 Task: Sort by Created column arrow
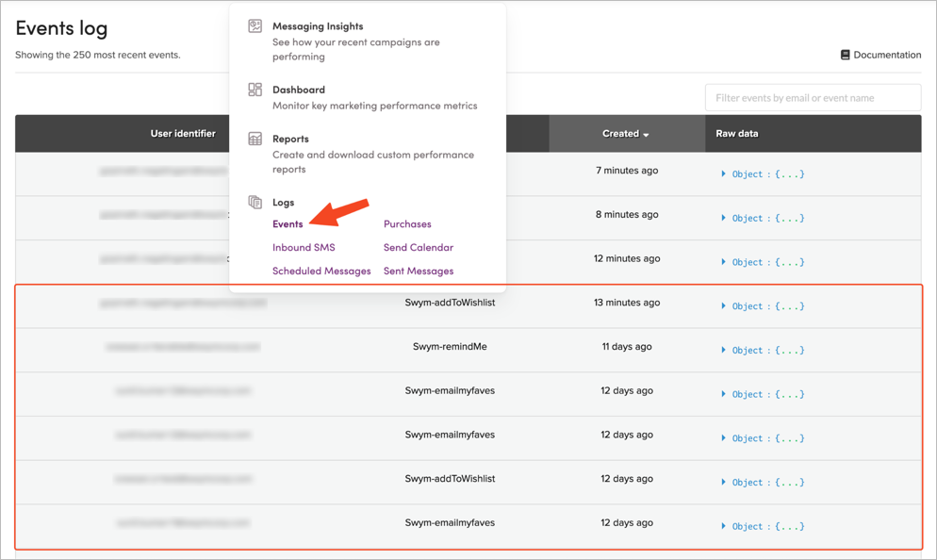coord(646,135)
